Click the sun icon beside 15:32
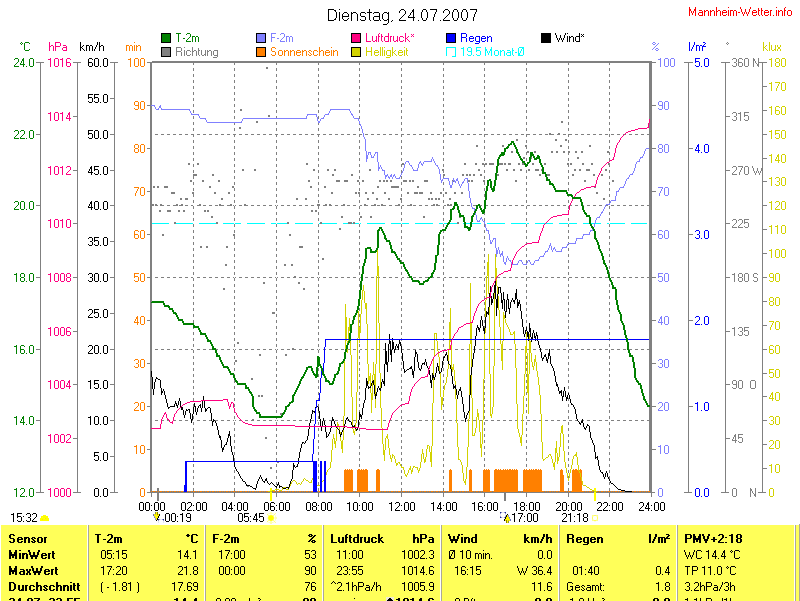The image size is (800, 601). tap(45, 518)
